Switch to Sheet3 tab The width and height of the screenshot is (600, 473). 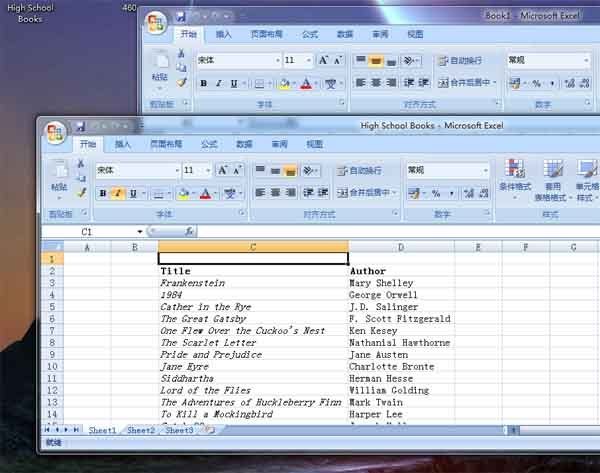pyautogui.click(x=179, y=430)
